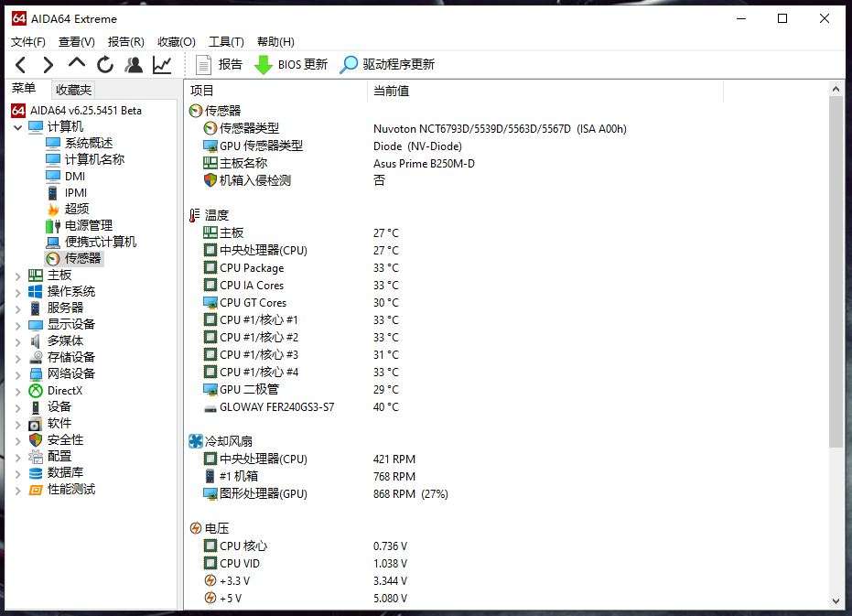
Task: Click the 报告 report toolbar button
Action: (x=219, y=65)
